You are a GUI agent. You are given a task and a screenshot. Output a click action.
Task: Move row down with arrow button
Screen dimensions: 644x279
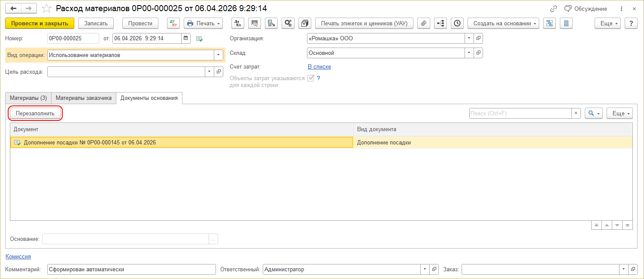tap(617, 225)
